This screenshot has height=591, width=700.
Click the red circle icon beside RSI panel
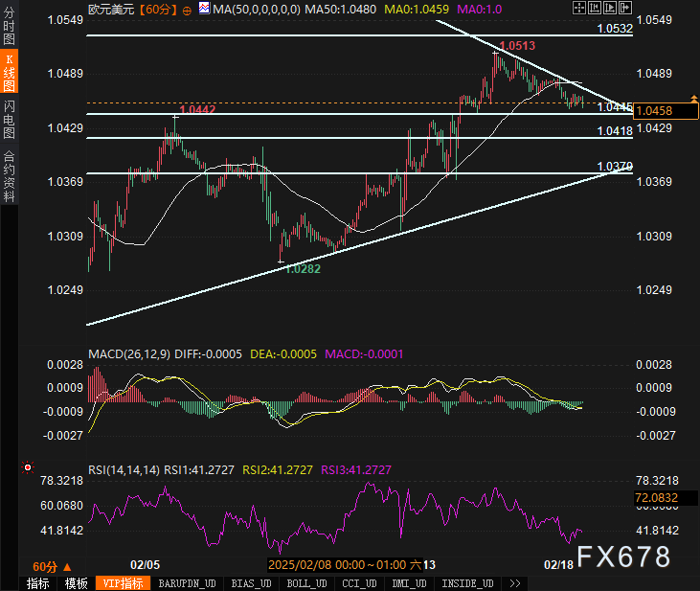point(26,468)
